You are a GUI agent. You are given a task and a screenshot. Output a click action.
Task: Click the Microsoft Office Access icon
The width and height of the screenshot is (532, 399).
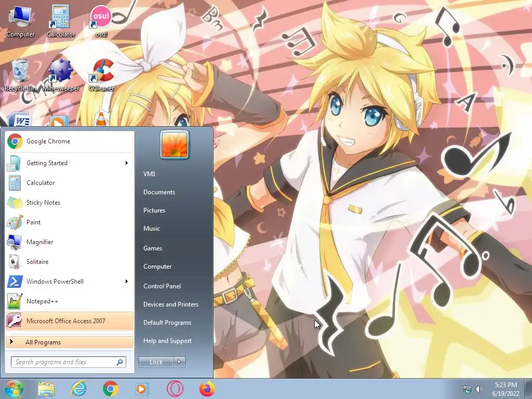(15, 321)
